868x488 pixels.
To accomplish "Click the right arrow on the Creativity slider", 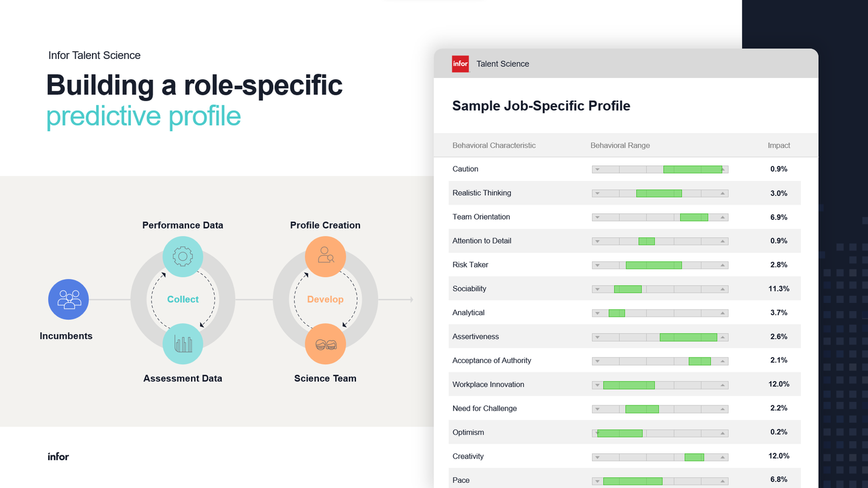I will 722,456.
